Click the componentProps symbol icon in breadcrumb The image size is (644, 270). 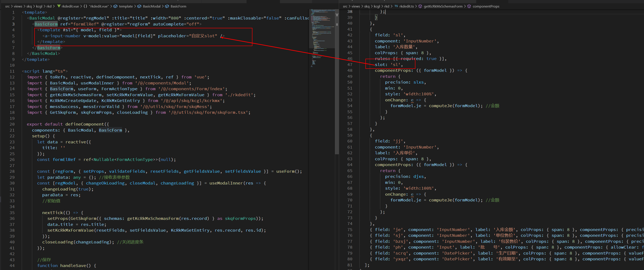(469, 6)
